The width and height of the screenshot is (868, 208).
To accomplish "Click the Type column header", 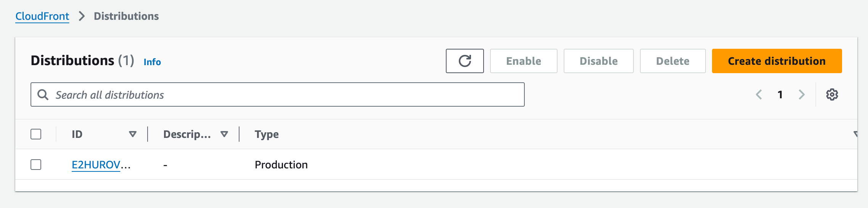I will tap(267, 134).
